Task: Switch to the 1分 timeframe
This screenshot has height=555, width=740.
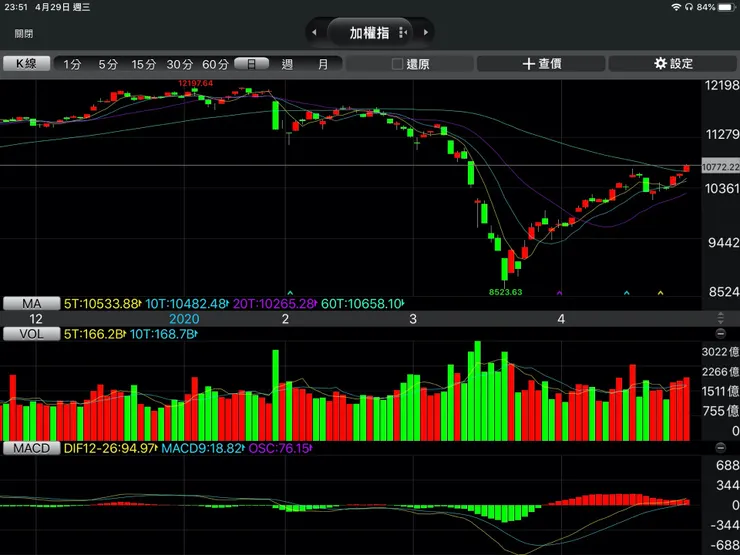Action: click(x=72, y=64)
